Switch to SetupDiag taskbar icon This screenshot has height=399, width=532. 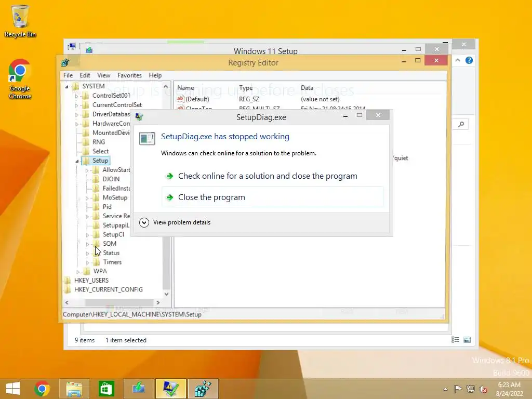pyautogui.click(x=170, y=389)
